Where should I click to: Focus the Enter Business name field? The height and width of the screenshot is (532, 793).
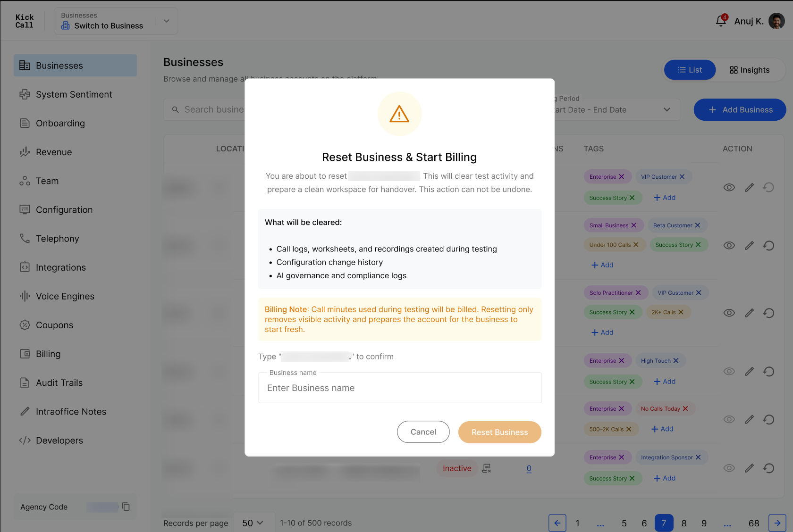tap(400, 388)
